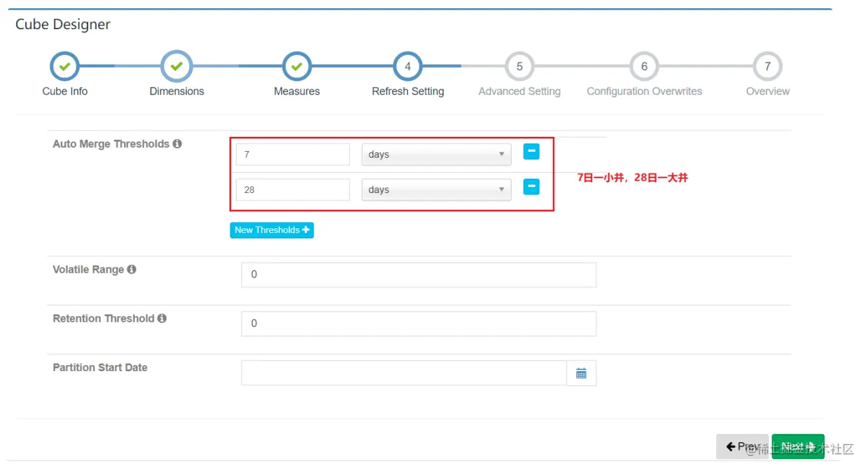The height and width of the screenshot is (470, 868).
Task: Jump to step 5 circle
Action: pos(520,66)
